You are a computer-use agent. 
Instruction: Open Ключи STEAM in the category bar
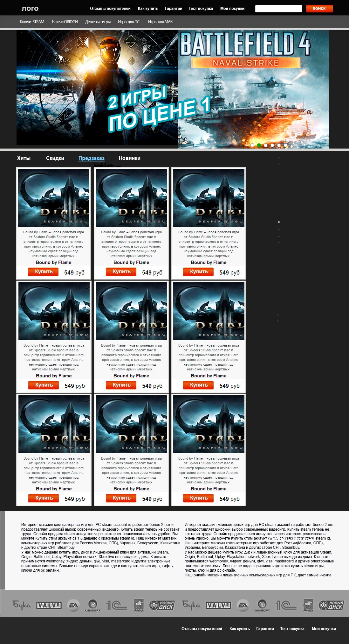point(32,22)
